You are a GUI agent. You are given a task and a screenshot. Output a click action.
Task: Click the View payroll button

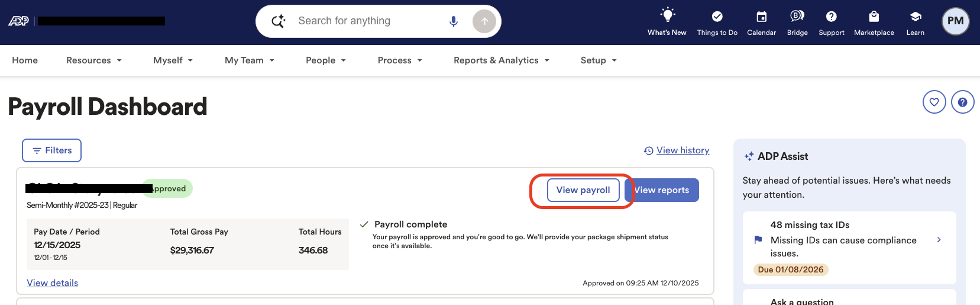(x=583, y=190)
